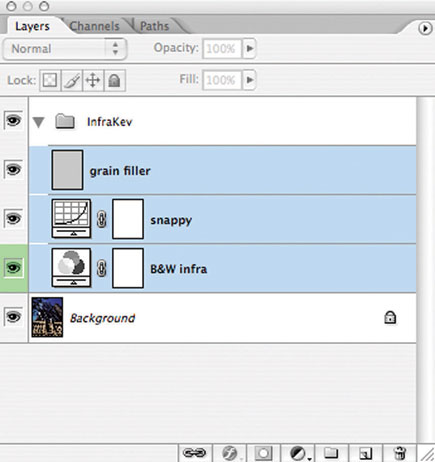Open the Fill slider arrow
The image size is (435, 462).
click(x=249, y=80)
